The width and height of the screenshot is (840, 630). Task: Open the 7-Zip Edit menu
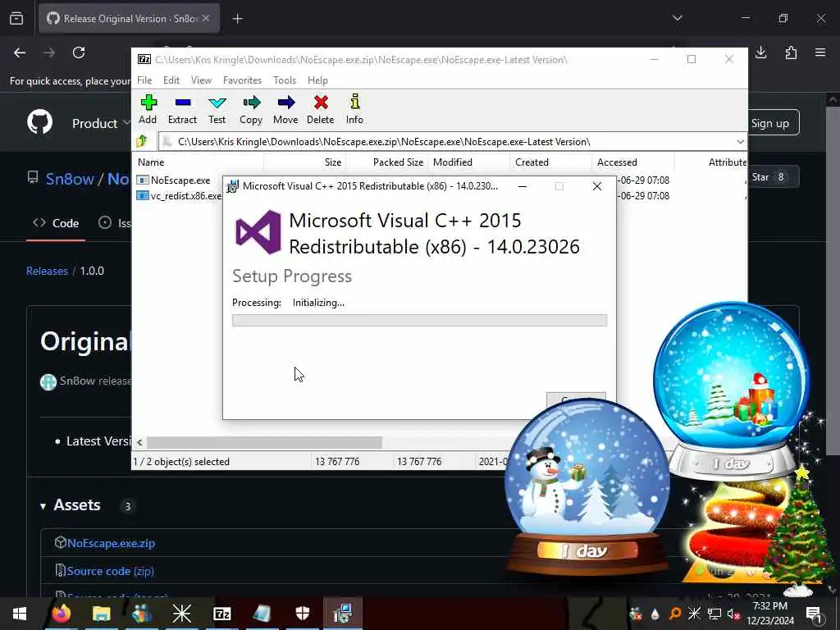point(171,80)
